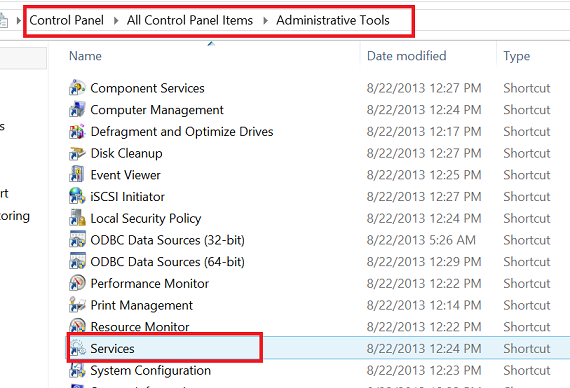570x388 pixels.
Task: Select Resource Monitor file name
Action: pyautogui.click(x=140, y=327)
